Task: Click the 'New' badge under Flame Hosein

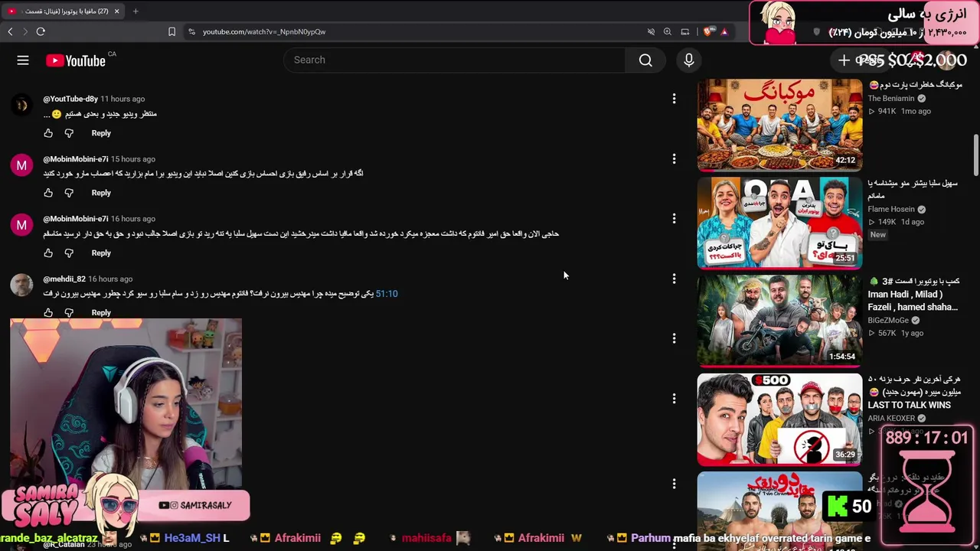Action: [x=878, y=235]
